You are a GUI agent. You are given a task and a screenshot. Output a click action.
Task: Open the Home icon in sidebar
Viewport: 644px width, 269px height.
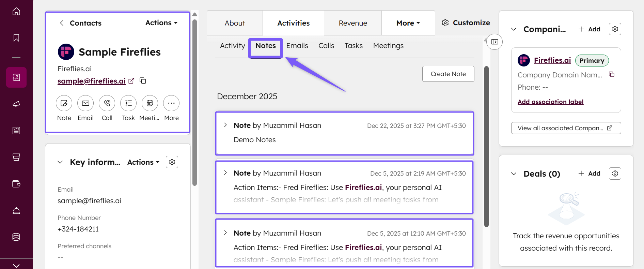(16, 11)
